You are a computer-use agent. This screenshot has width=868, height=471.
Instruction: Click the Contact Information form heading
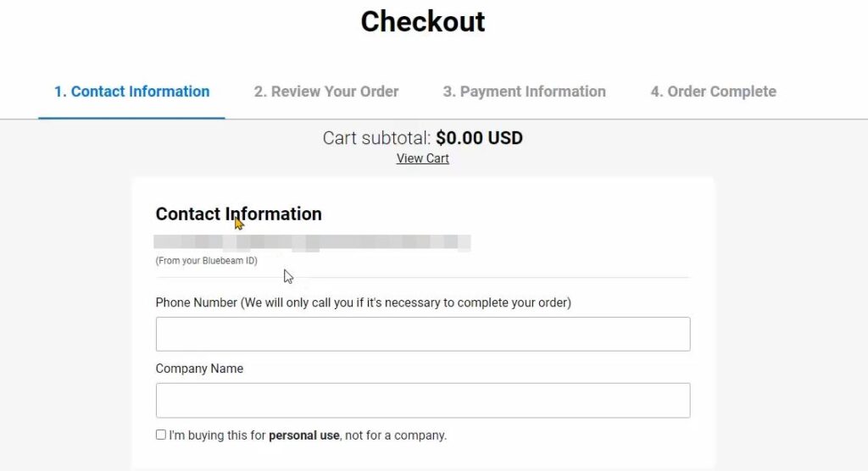click(x=238, y=213)
